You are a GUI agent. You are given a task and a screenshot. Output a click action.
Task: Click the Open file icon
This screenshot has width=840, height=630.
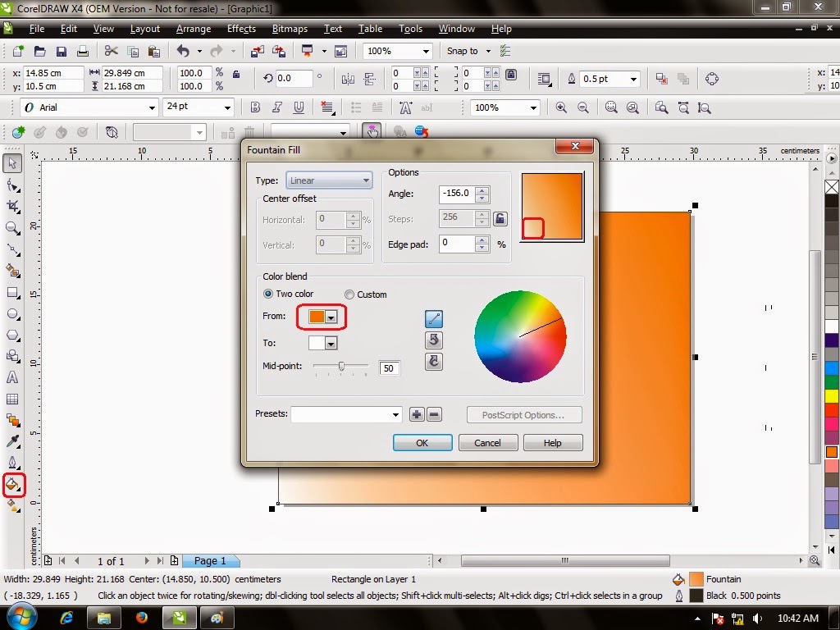click(x=39, y=51)
